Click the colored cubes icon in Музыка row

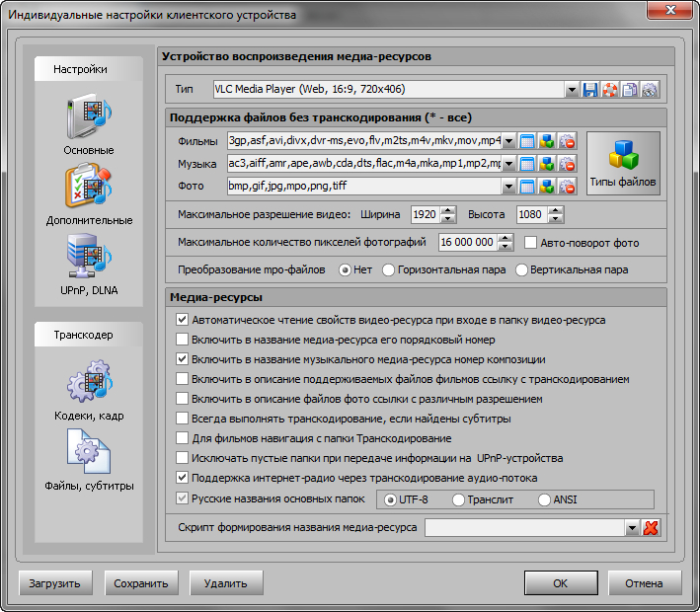(547, 164)
